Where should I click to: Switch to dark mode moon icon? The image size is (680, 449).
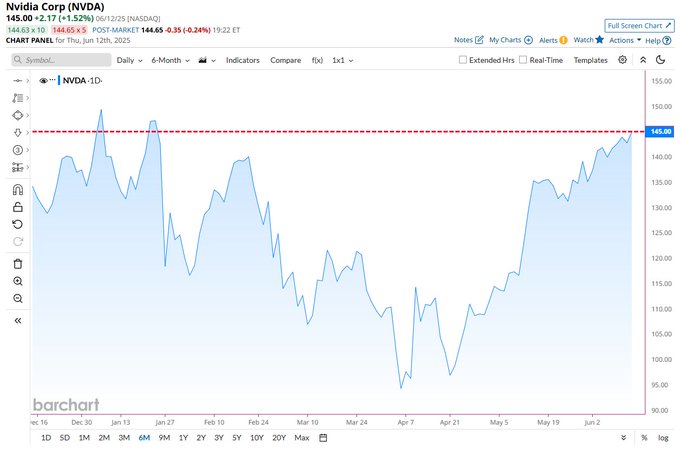(660, 60)
